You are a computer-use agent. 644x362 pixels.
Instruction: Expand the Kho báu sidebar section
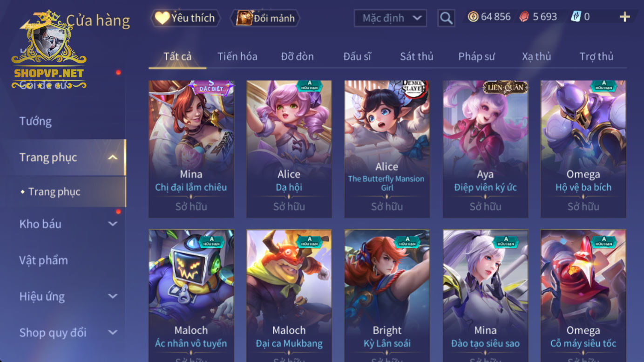113,224
